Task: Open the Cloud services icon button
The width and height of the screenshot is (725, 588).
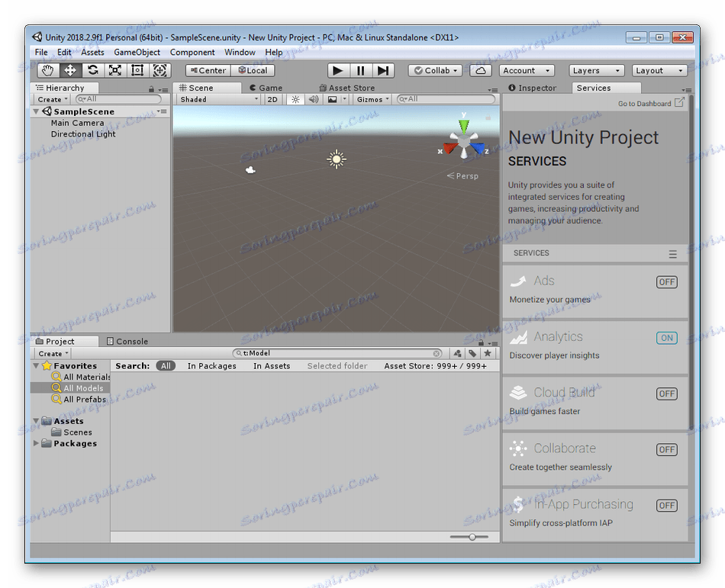Action: point(480,70)
